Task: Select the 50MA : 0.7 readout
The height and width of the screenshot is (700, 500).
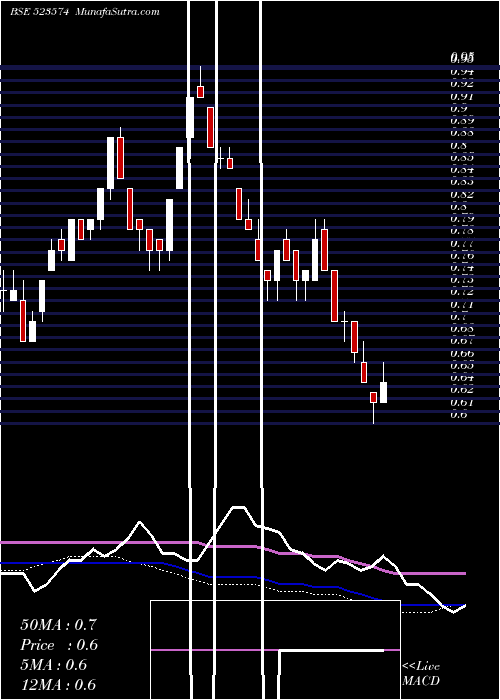Action: point(58,625)
